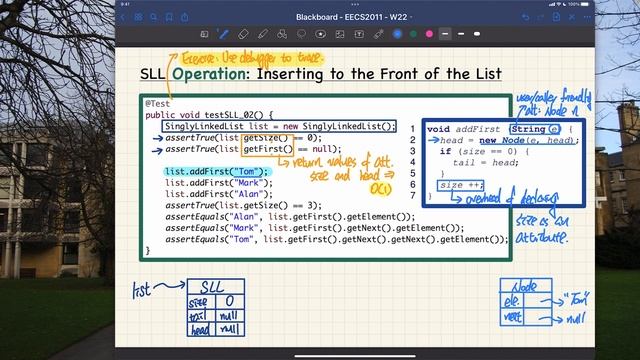Select the Image insert tool
The height and width of the screenshot is (360, 640).
340,34
